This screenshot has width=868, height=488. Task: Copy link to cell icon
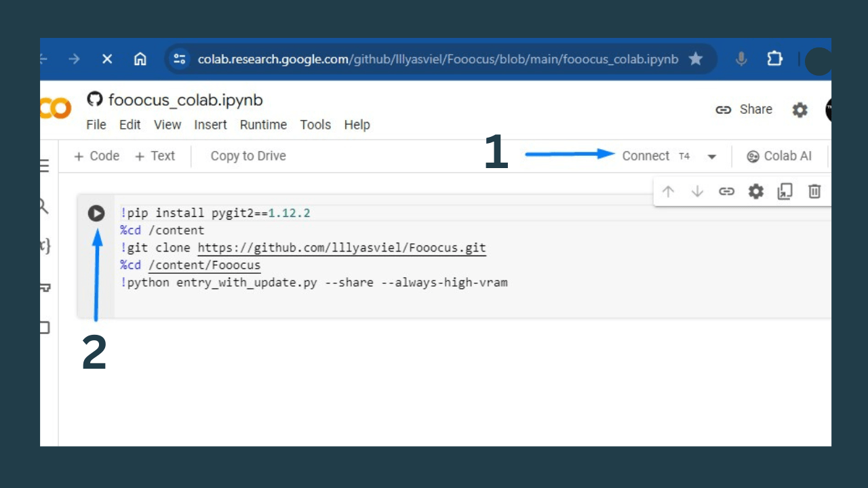tap(726, 192)
